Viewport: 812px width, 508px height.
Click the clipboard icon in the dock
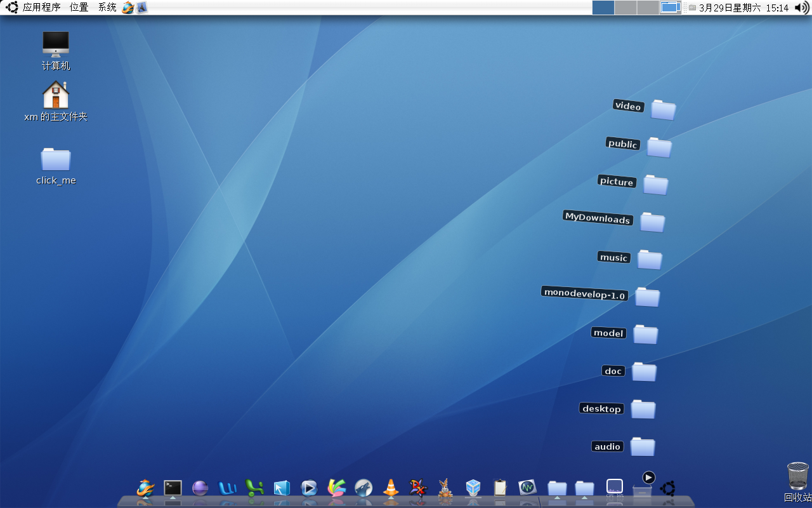(x=500, y=488)
